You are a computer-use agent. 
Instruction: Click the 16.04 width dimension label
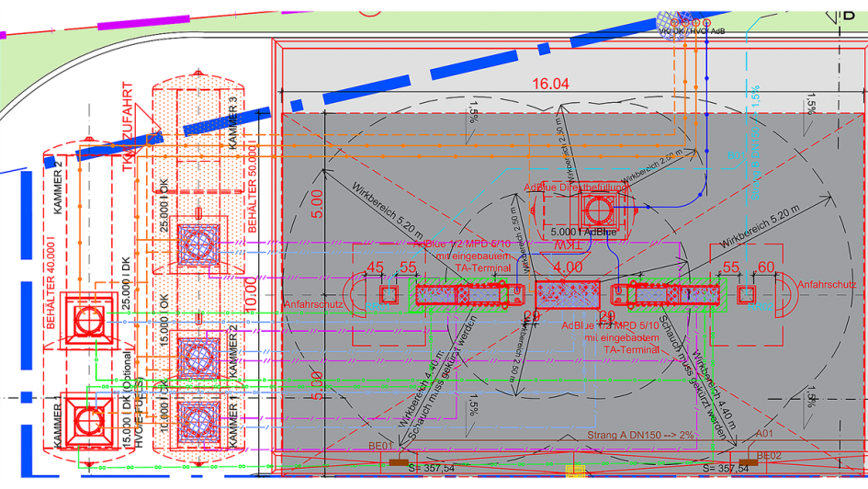550,84
